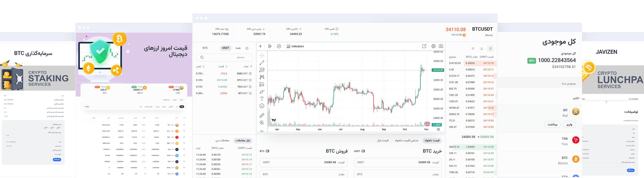Viewport: 644px width, 178px height.
Task: Sort pair list by قیمت column
Action: pyautogui.click(x=222, y=66)
